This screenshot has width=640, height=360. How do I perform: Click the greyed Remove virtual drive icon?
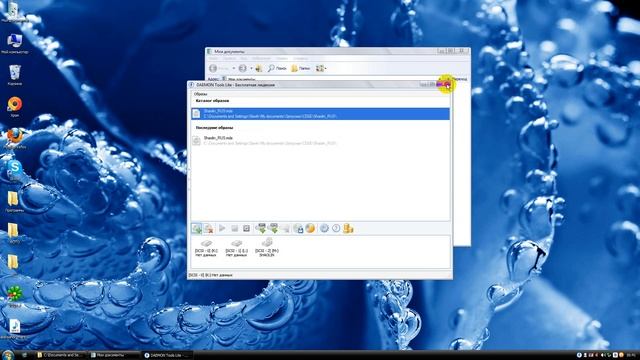pos(285,229)
